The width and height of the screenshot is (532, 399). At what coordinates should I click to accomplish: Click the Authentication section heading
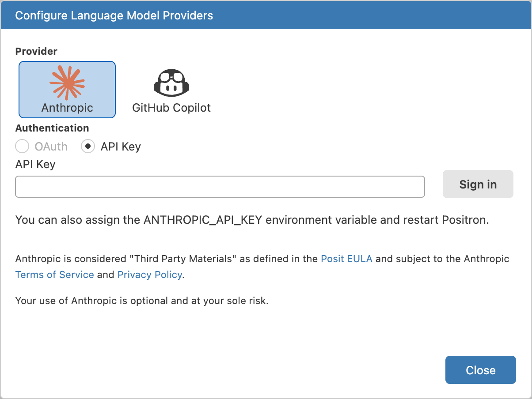pyautogui.click(x=52, y=128)
